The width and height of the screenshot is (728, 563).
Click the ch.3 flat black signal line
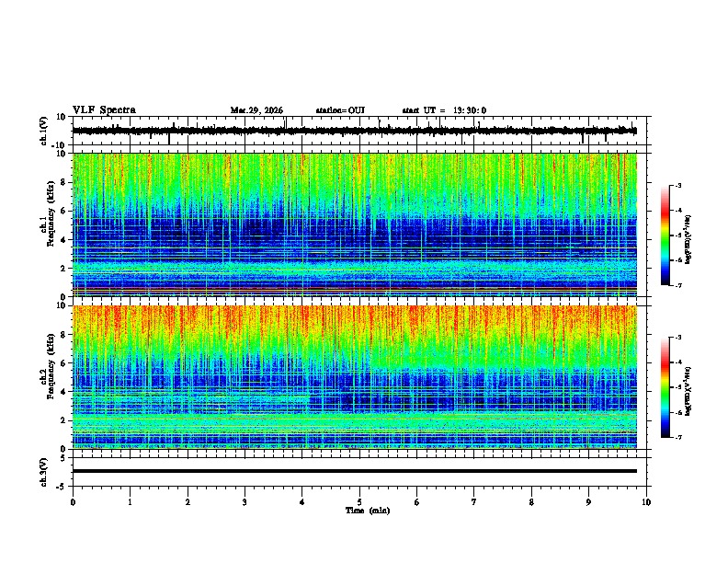[x=355, y=471]
